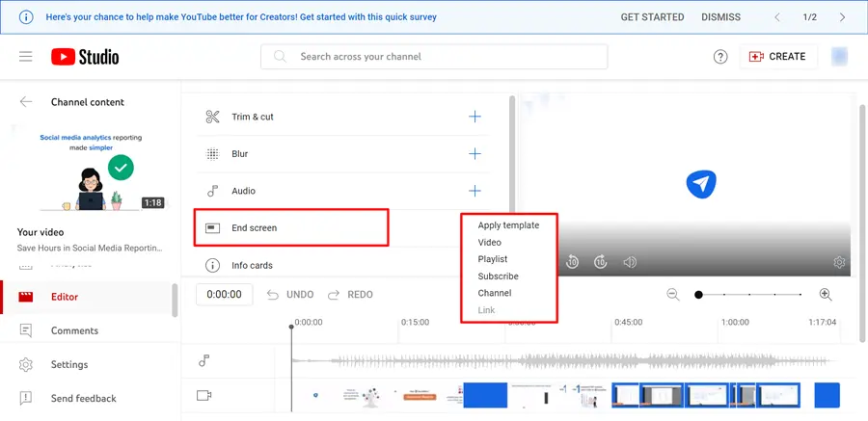Zoom in the timeline

point(826,295)
